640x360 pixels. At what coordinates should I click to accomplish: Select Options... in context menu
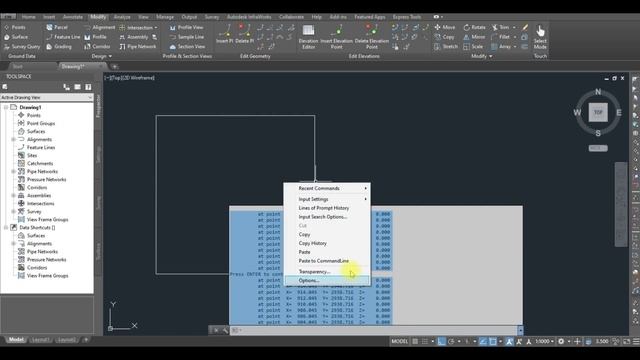[x=328, y=280]
